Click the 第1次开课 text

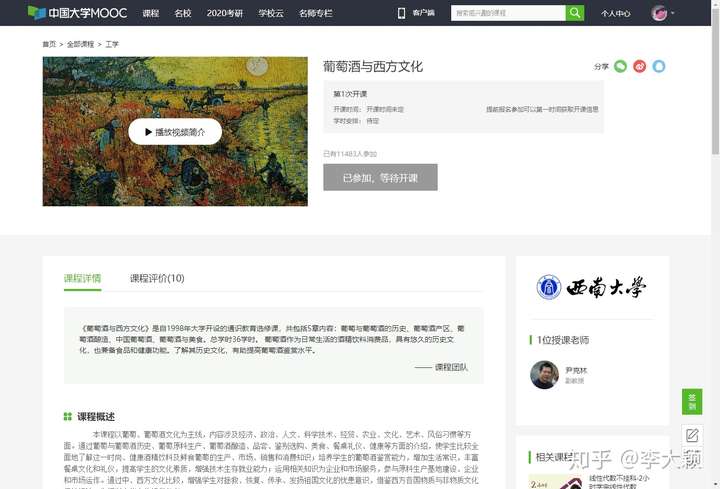tap(350, 94)
